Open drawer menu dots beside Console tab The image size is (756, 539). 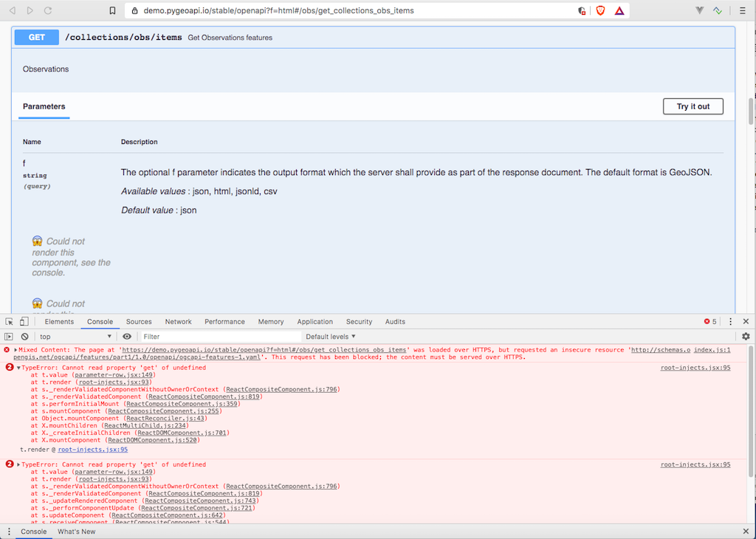9,532
